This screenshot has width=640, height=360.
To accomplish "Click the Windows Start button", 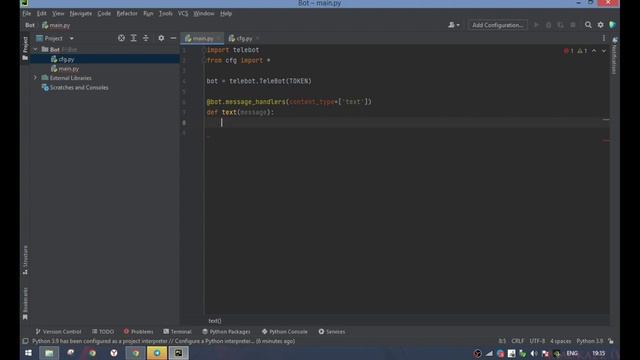I will [x=28, y=353].
